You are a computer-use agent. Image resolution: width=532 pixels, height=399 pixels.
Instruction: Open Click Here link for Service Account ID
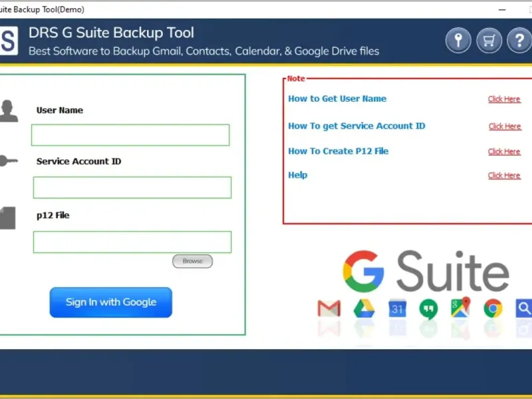click(505, 126)
